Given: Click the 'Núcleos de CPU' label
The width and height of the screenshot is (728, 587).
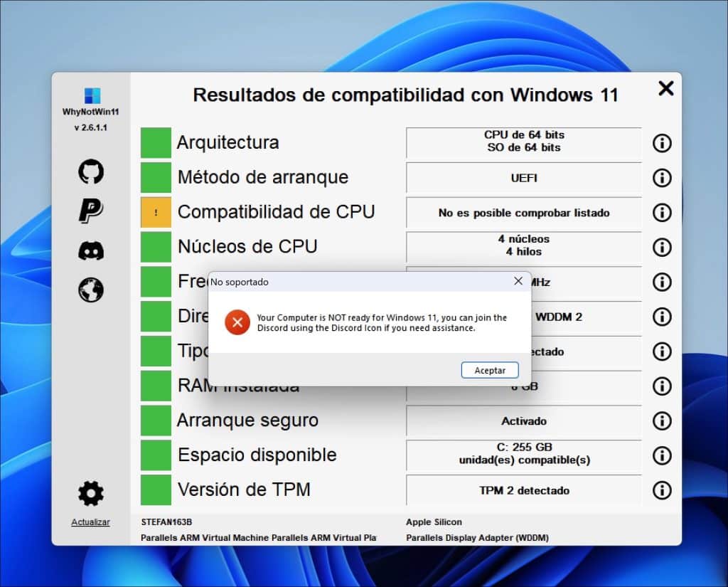Looking at the screenshot, I should (x=247, y=246).
